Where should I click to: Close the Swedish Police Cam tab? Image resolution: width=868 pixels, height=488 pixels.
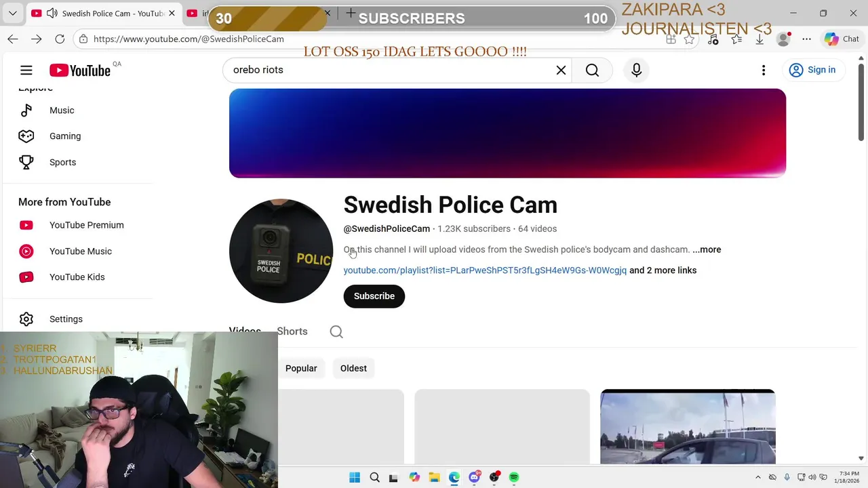172,13
